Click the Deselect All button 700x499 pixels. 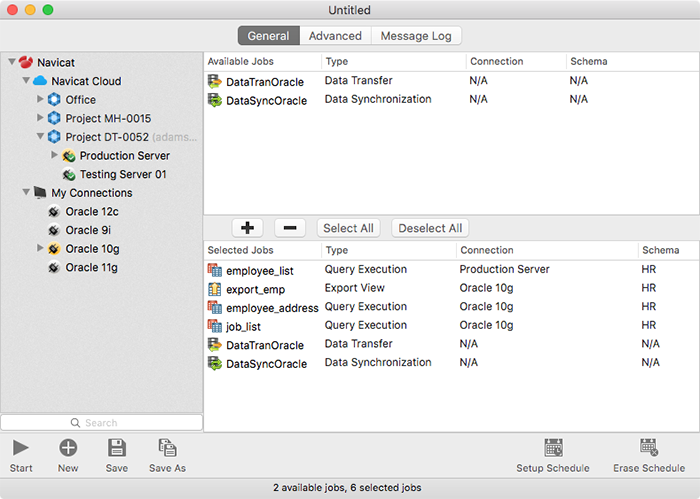tap(430, 228)
